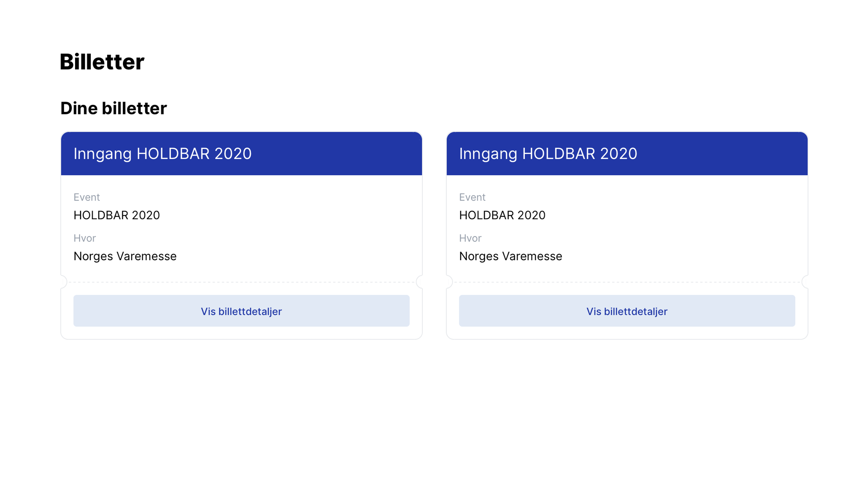Click Norges Varemesse location on left ticket
868x488 pixels.
[x=125, y=256]
